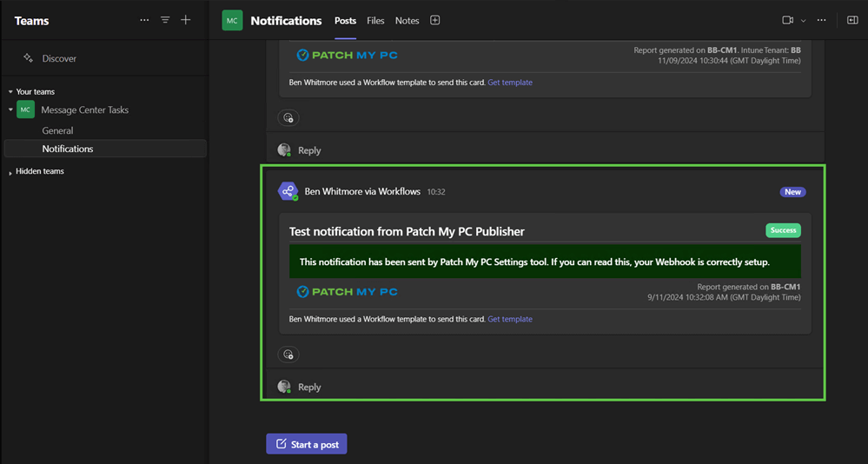Viewport: 868px width, 464px height.
Task: Click the Workflows avatar icon on the post
Action: click(288, 191)
